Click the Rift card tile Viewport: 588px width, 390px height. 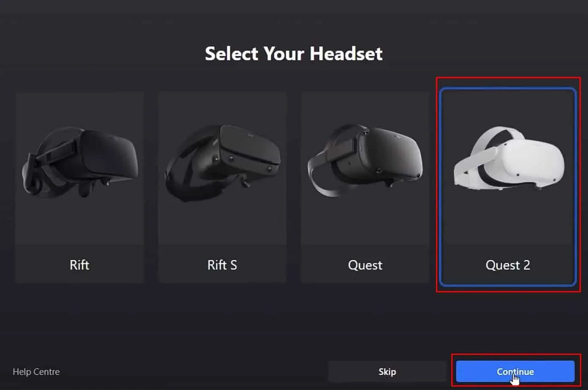pos(80,187)
